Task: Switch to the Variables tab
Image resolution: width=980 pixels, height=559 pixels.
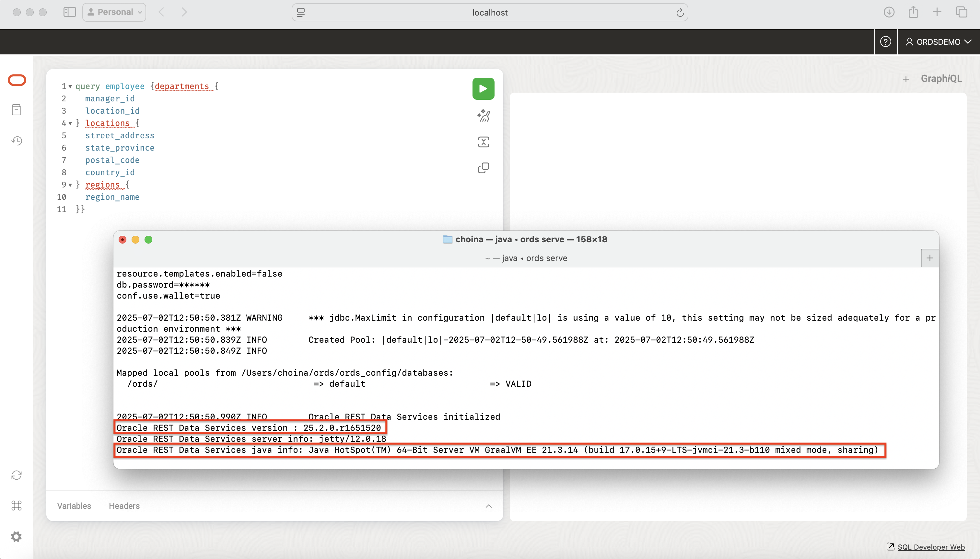Action: (74, 506)
